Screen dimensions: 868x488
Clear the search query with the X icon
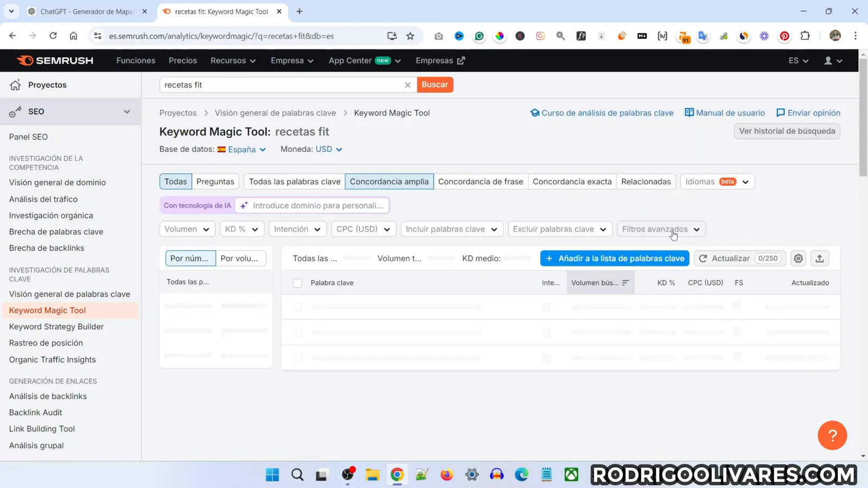pos(407,85)
